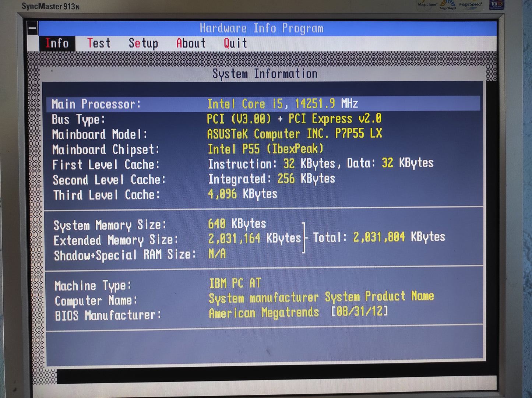Viewport: 532px width, 398px height.
Task: Open the Info menu
Action: [x=57, y=43]
